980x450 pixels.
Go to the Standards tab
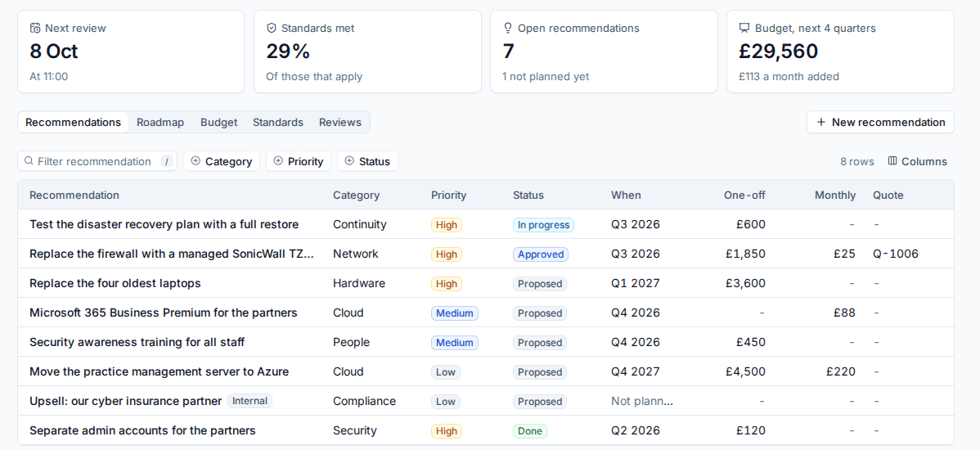[278, 123]
